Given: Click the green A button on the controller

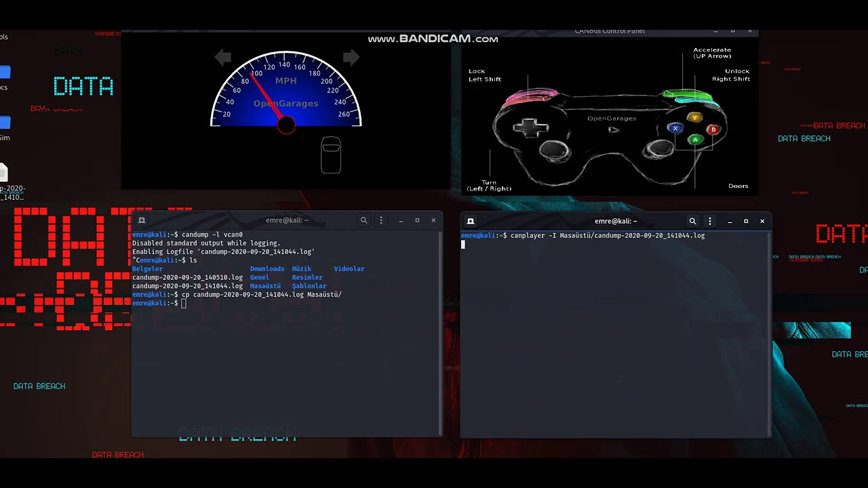Looking at the screenshot, I should (695, 140).
